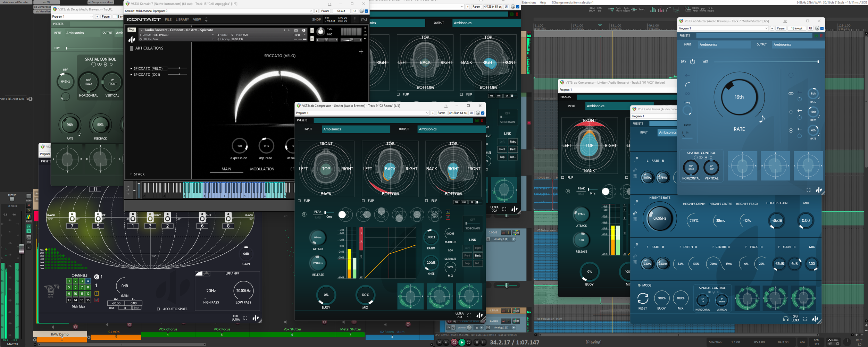Toggle bypass checkbox in Stutter plugin header
868x347 pixels.
coord(822,28)
